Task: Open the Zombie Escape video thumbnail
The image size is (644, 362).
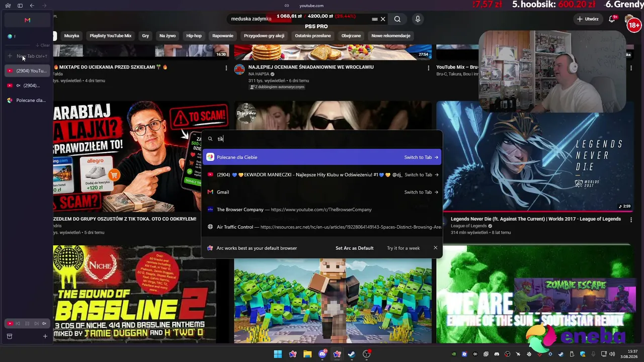Action: click(x=534, y=294)
